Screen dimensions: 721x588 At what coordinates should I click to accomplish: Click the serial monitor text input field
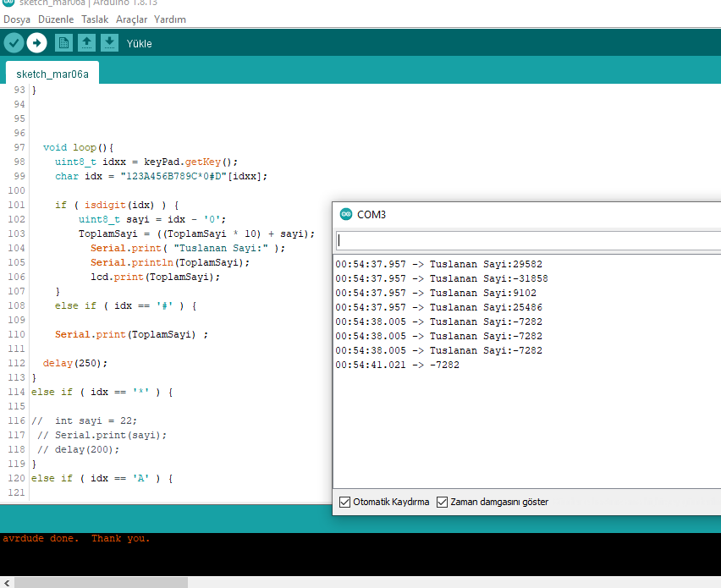click(525, 240)
